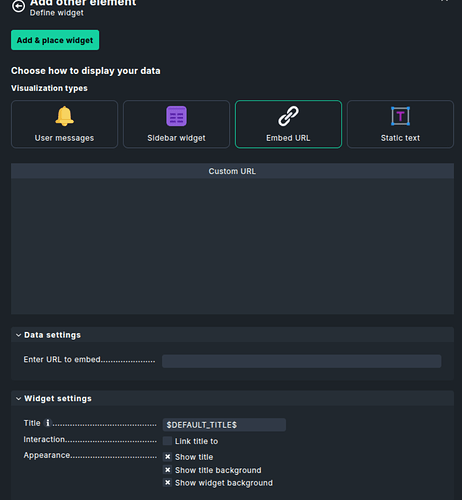The height and width of the screenshot is (500, 462).
Task: Uncheck the Show title checkbox
Action: click(167, 457)
